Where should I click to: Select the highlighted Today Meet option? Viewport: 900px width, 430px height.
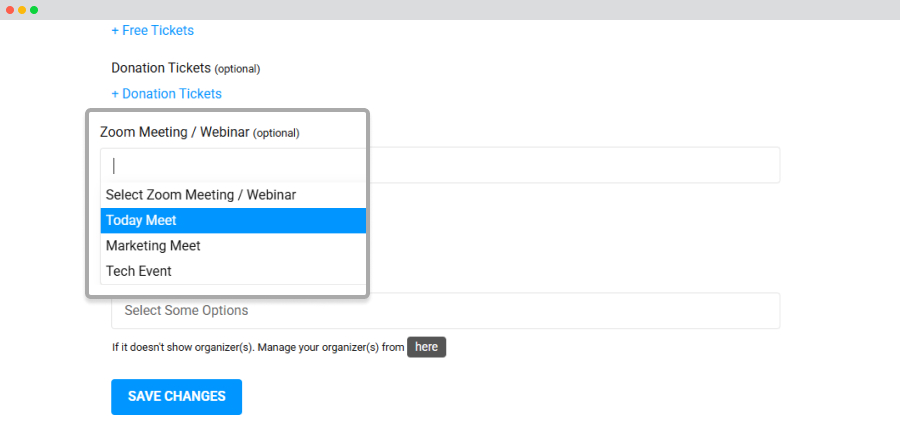pos(233,220)
